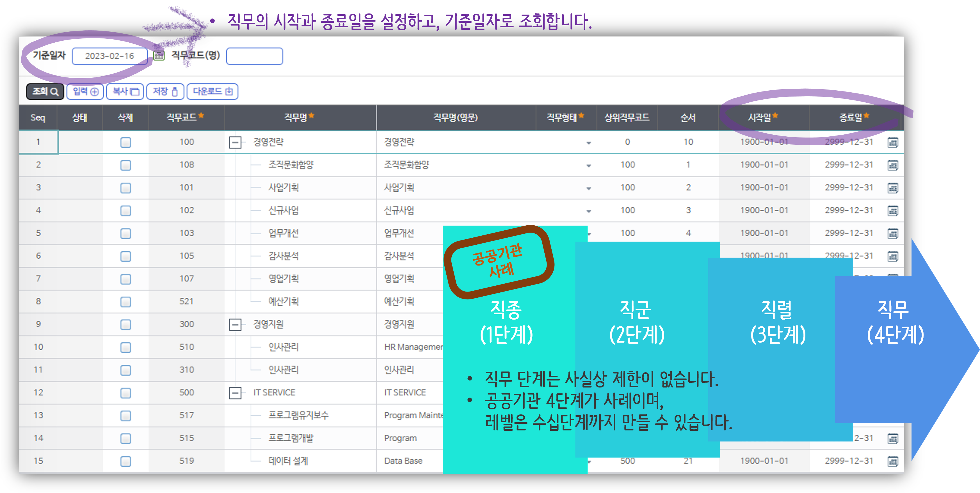Edit the 기준일자 date field 2023-02-16
Screen dimensions: 980x493
coord(109,56)
